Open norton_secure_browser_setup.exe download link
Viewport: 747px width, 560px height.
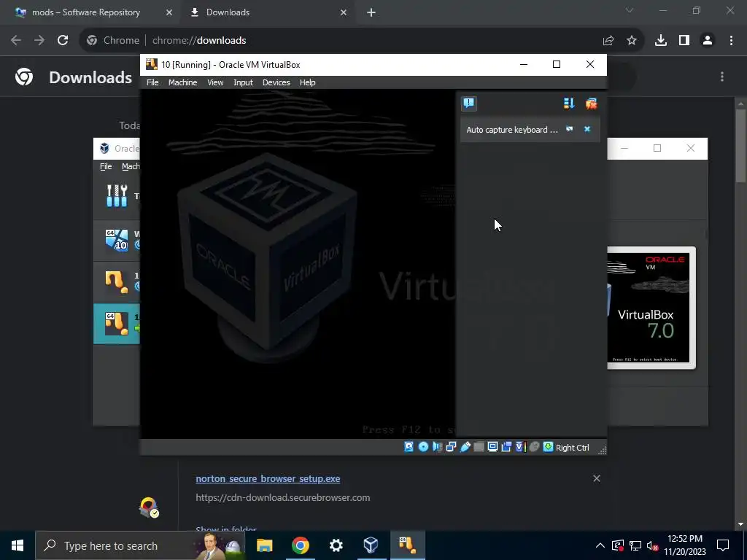point(268,478)
